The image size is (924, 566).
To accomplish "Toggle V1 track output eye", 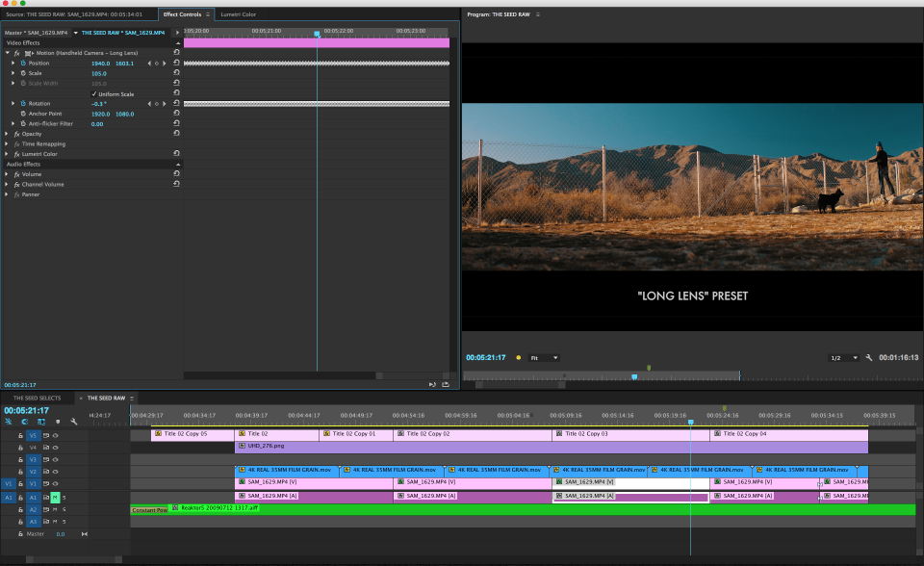I will point(56,484).
